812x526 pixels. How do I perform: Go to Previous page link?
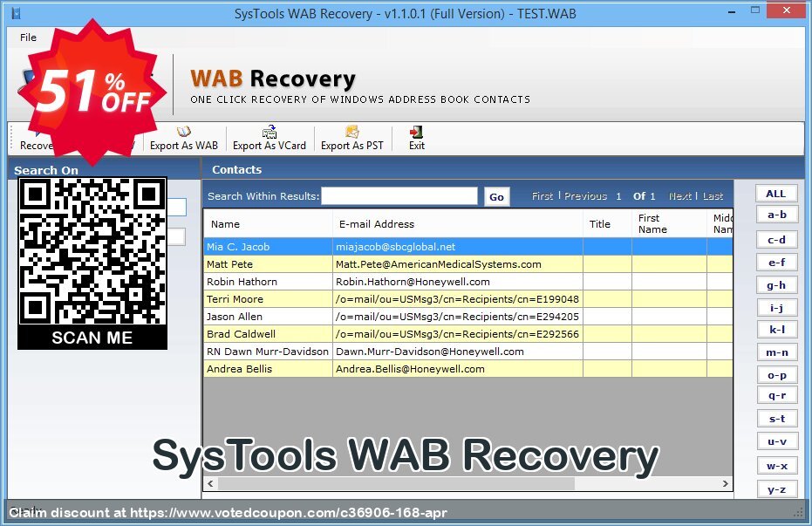click(x=585, y=196)
